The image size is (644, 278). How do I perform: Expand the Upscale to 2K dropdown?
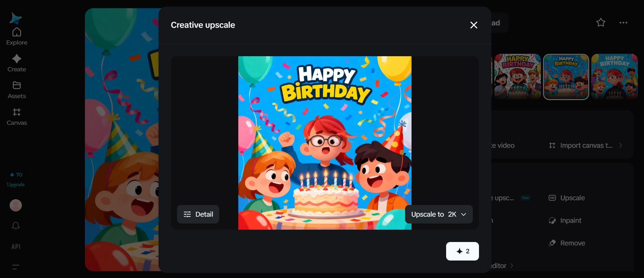click(439, 214)
